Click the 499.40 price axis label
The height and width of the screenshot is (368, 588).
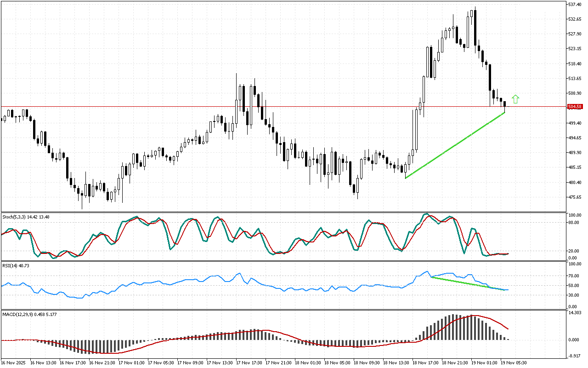point(575,123)
